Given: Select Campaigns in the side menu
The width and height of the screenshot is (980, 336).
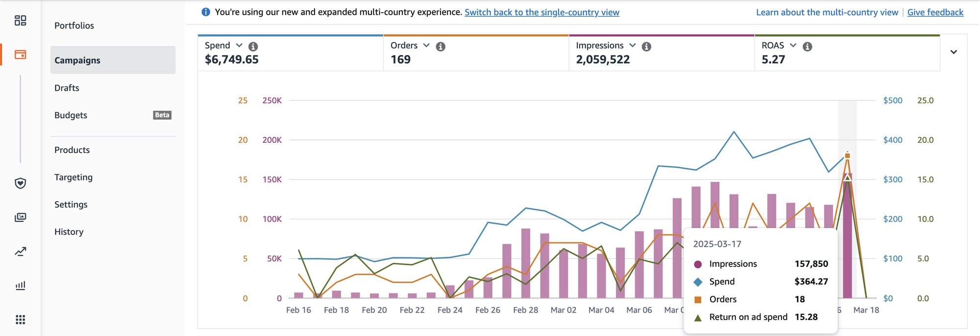Looking at the screenshot, I should [x=113, y=60].
